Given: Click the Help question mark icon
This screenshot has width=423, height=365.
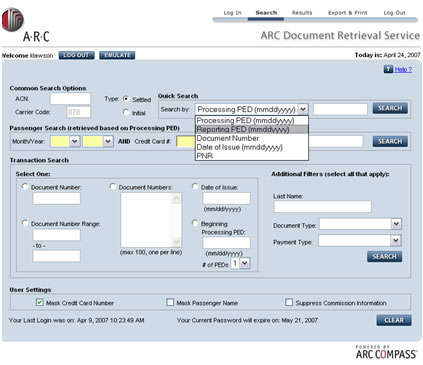Looking at the screenshot, I should click(388, 69).
